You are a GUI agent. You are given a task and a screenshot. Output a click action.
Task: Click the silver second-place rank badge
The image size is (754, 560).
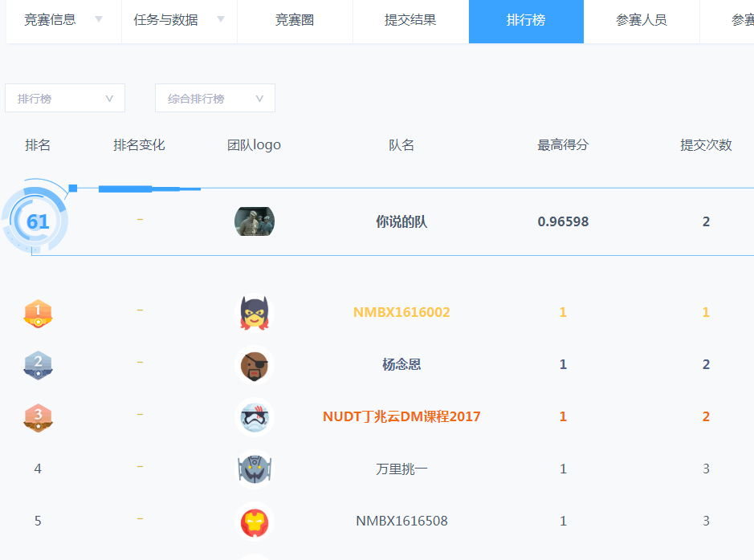[38, 364]
